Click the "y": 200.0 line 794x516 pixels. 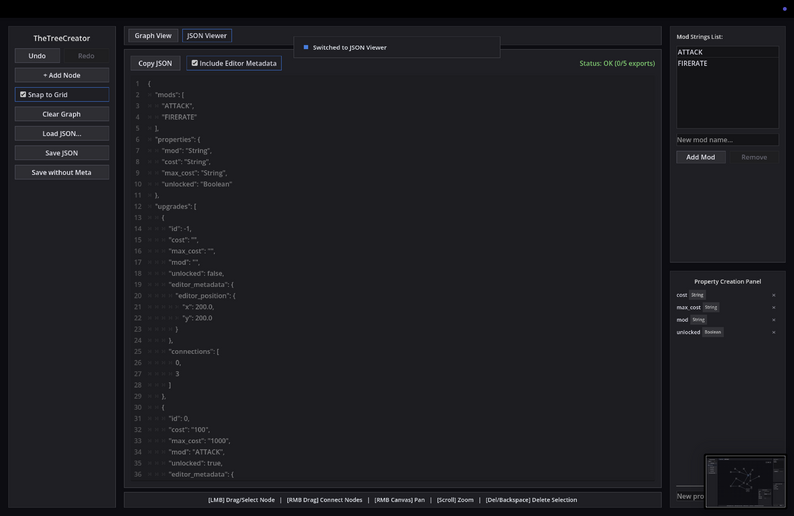197,317
